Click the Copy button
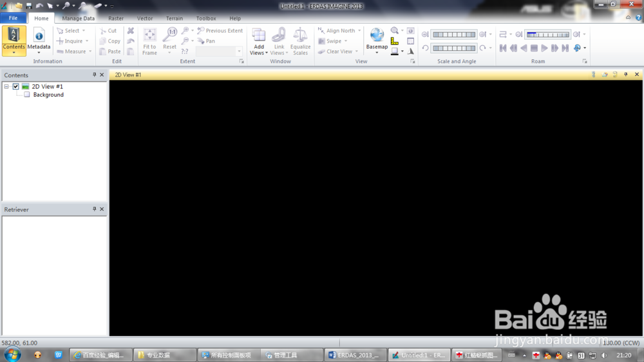This screenshot has width=644, height=362. coord(110,41)
